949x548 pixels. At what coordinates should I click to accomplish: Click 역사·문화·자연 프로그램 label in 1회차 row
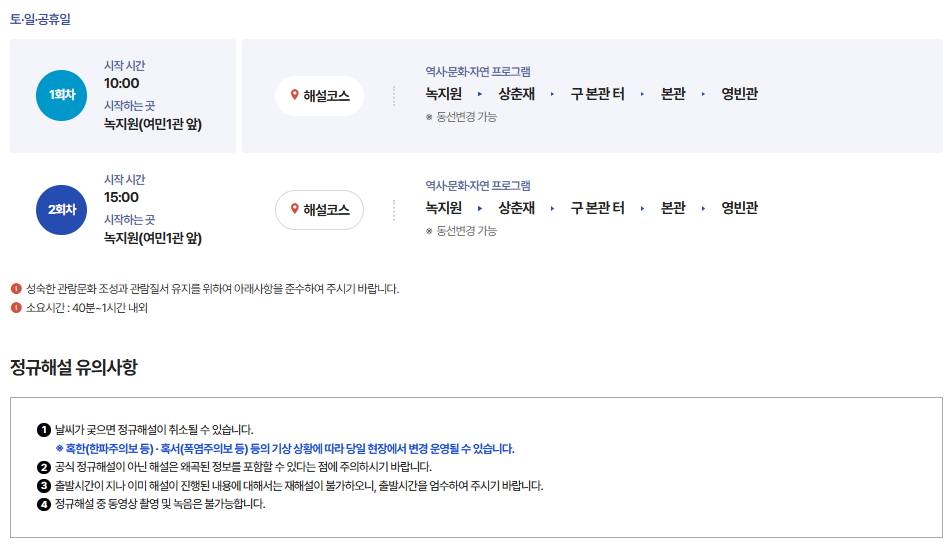[x=478, y=71]
